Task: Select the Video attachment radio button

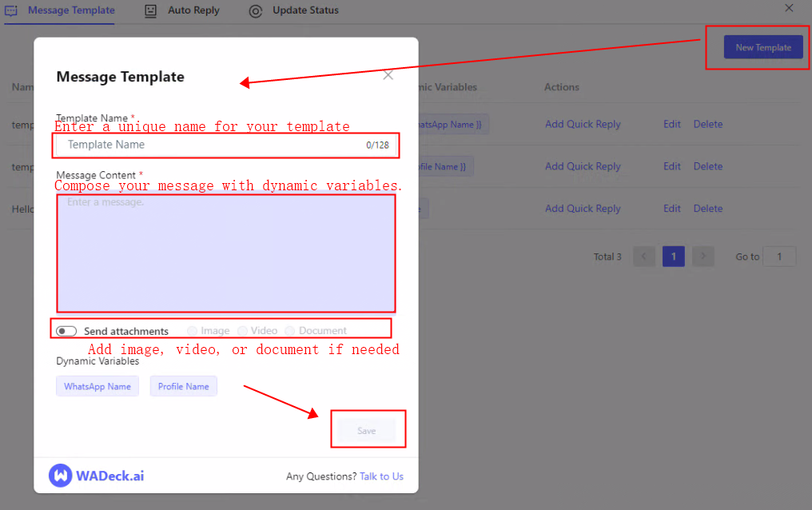Action: tap(242, 331)
